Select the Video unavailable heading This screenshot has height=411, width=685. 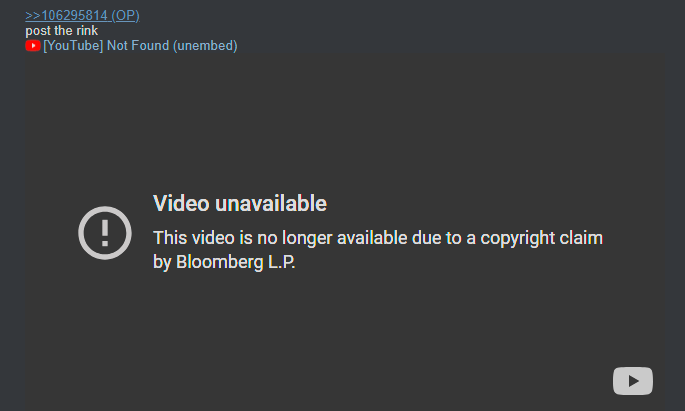coord(240,204)
